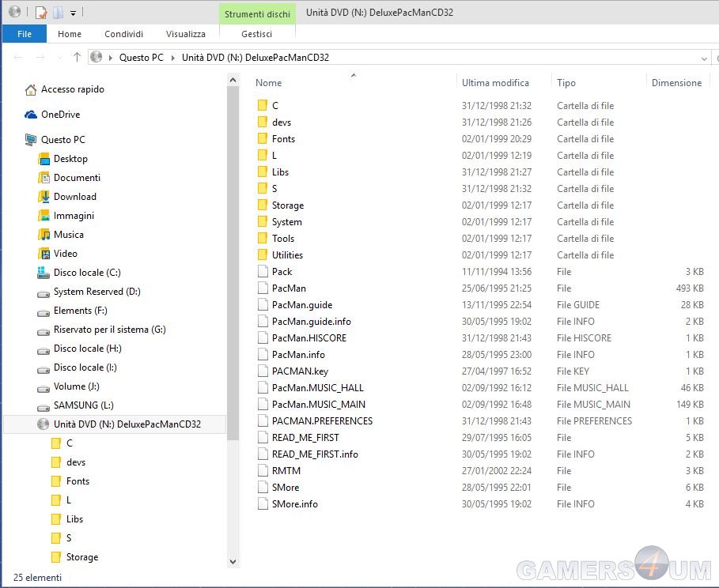Select System Reserved (D:) drive
This screenshot has width=719, height=588.
tap(96, 292)
